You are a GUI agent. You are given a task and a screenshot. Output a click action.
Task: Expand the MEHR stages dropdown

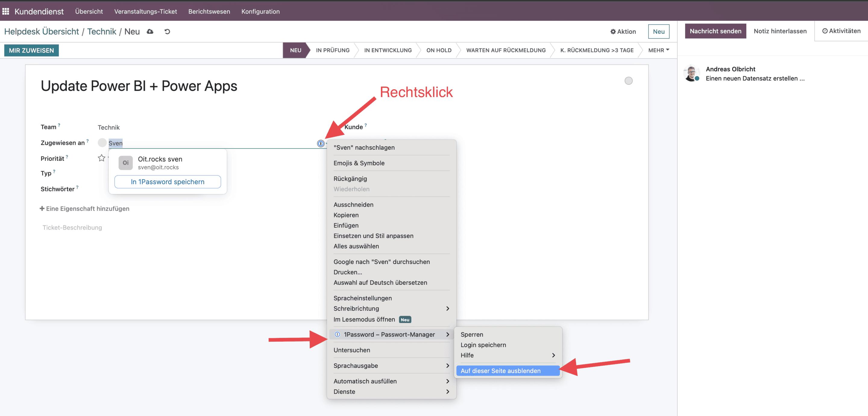[x=658, y=50]
